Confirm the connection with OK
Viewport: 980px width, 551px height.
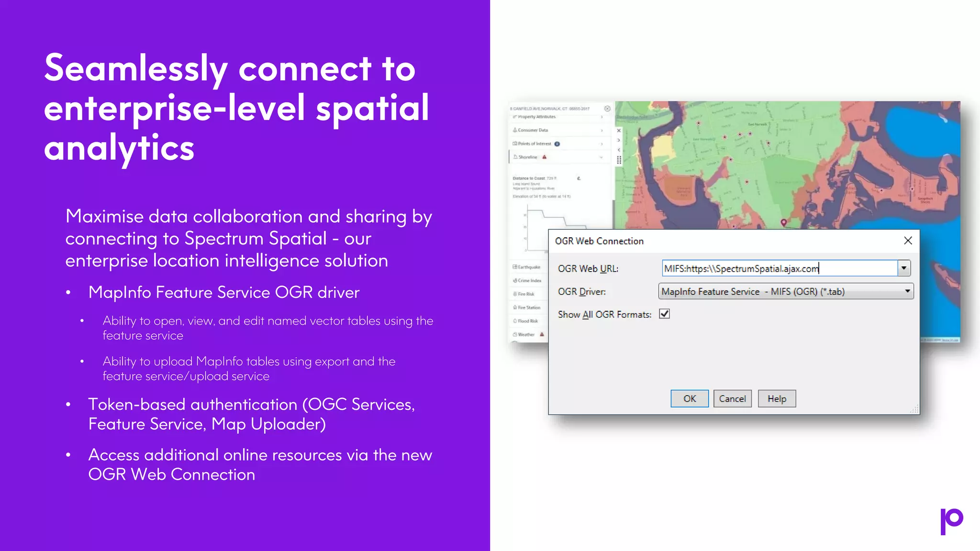click(x=690, y=398)
